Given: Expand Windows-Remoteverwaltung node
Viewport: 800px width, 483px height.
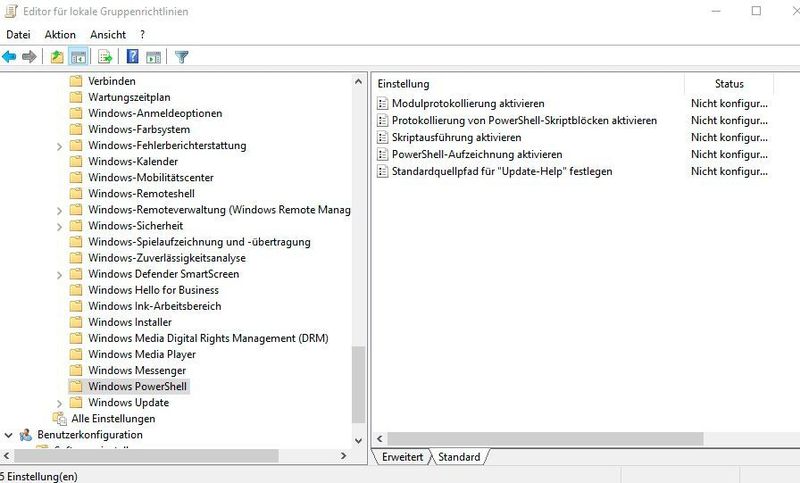Looking at the screenshot, I should pyautogui.click(x=59, y=211).
